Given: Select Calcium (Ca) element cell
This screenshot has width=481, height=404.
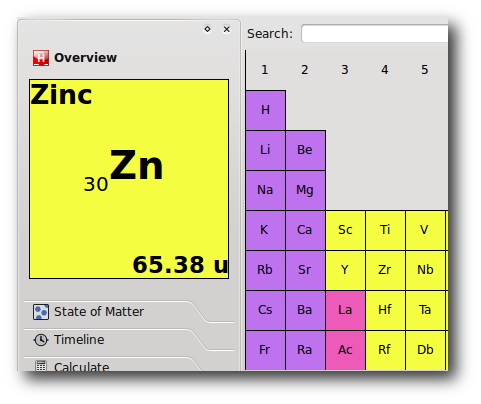Looking at the screenshot, I should 305,230.
